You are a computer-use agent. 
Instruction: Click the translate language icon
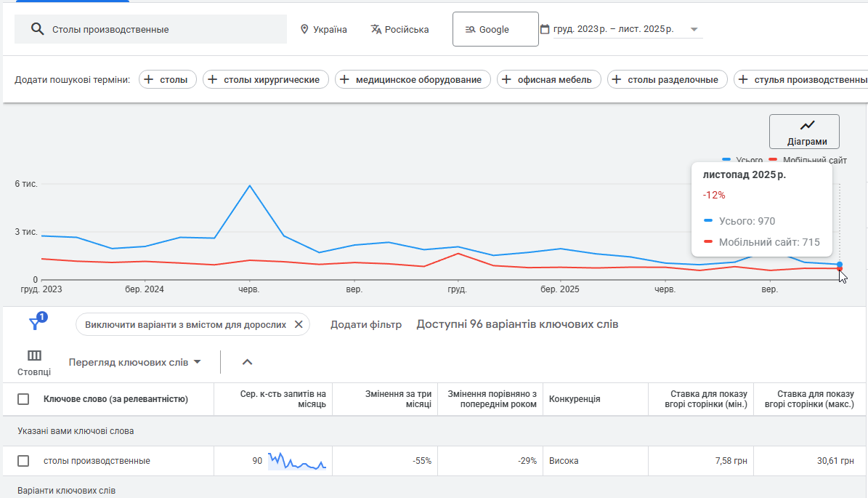click(376, 29)
